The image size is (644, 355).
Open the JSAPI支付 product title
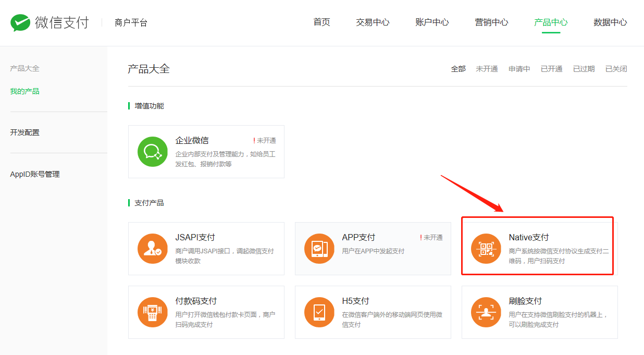click(195, 237)
